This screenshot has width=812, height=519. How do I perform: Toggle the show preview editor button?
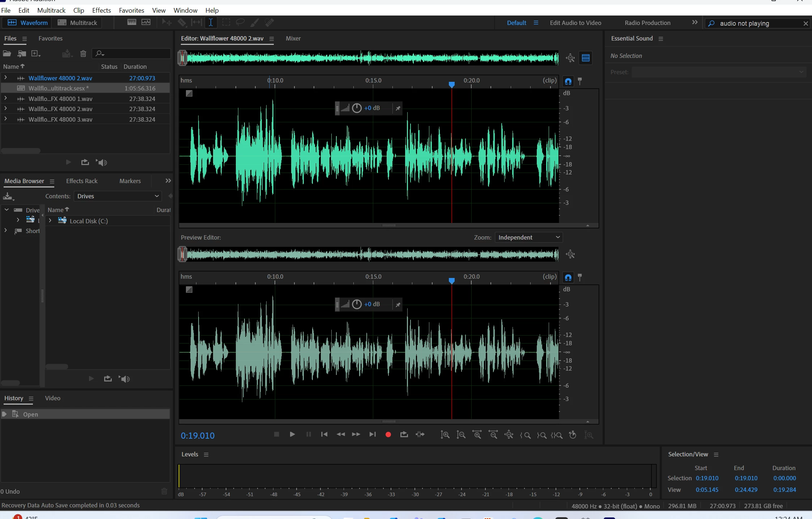pos(586,58)
